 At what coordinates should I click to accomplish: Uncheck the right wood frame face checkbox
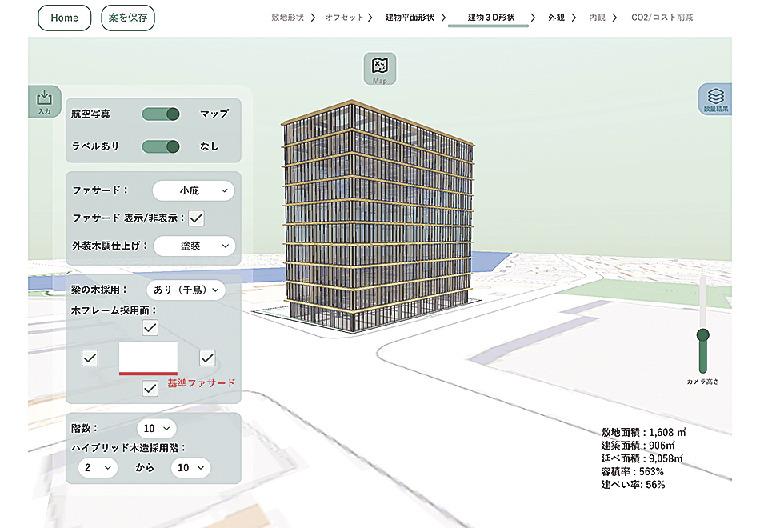coord(207,358)
